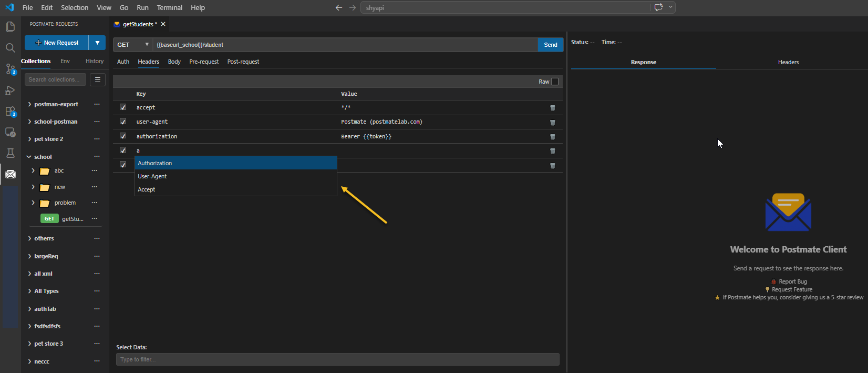Open the GET method dropdown
This screenshot has width=868, height=373.
point(133,45)
